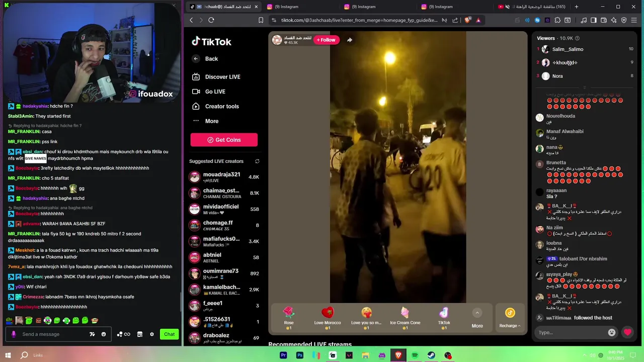This screenshot has height=362, width=644.
Task: Click the green Chat send button
Action: [x=170, y=334]
